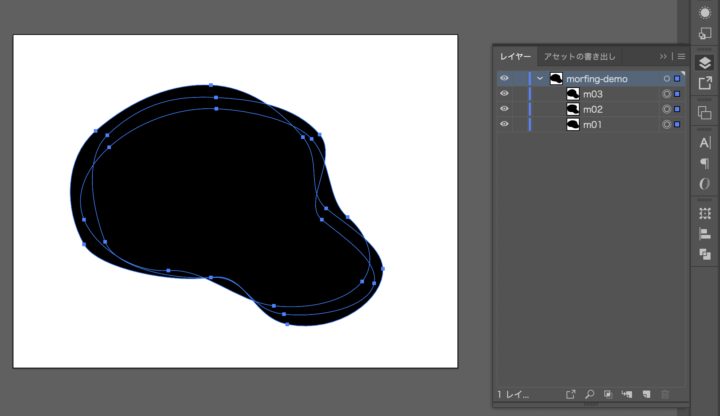This screenshot has width=720, height=416.
Task: Toggle visibility of the m03 sublayer
Action: 504,94
